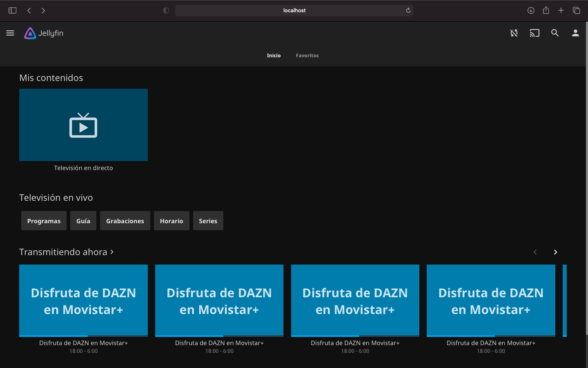
Task: Reload the page in Safari
Action: [x=408, y=11]
